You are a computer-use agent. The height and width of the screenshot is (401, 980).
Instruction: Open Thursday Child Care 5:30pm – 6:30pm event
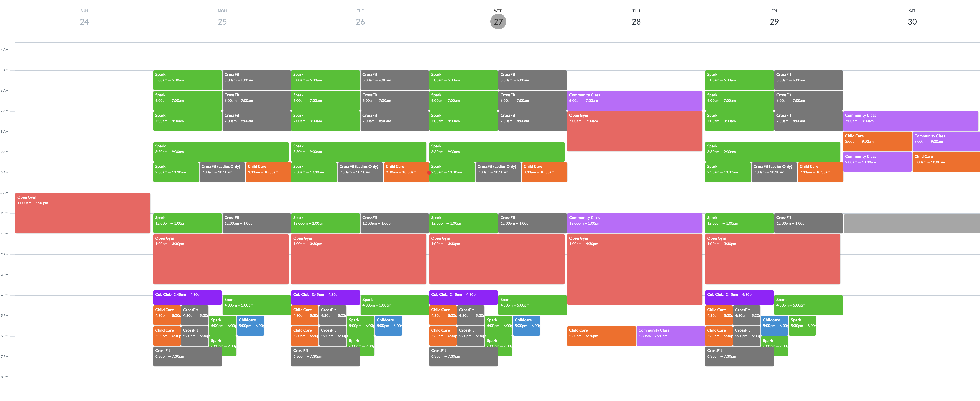click(x=601, y=336)
